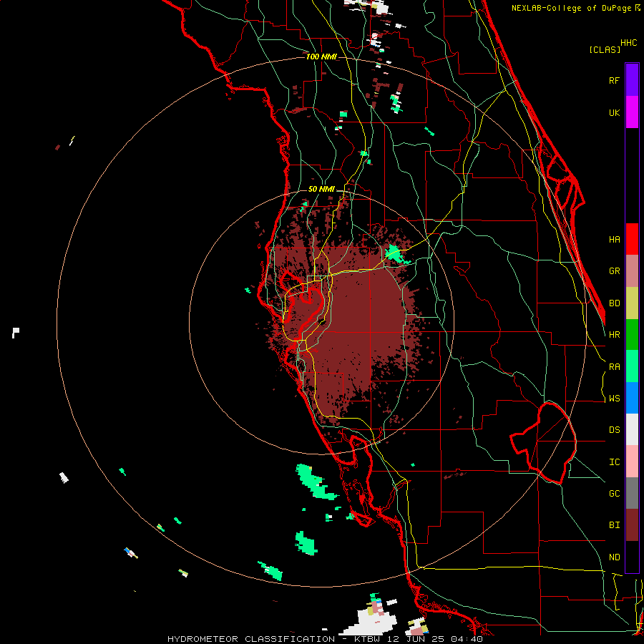This screenshot has width=644, height=644.
Task: Click the 'RF' legend label
Action: (x=614, y=80)
